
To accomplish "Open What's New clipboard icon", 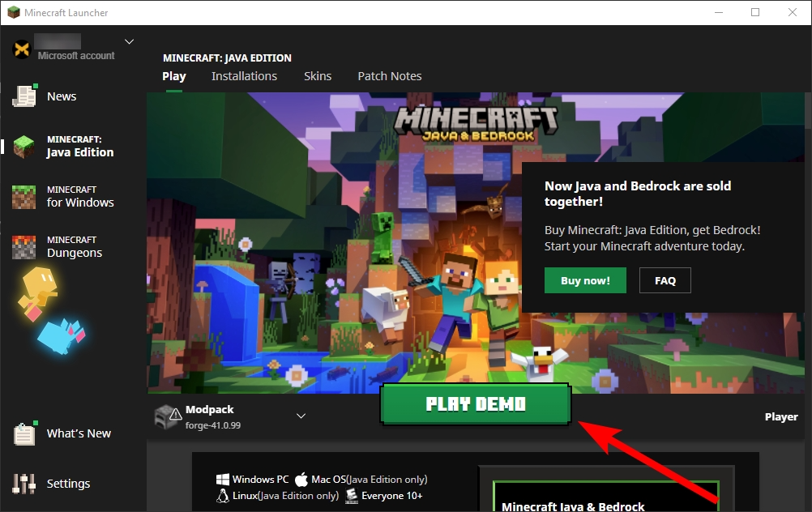I will [24, 433].
